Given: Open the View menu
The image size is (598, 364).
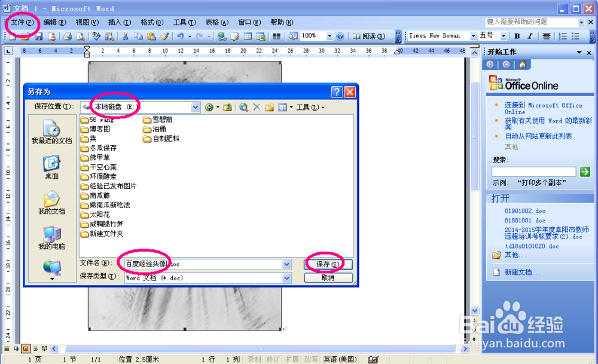Looking at the screenshot, I should [87, 23].
